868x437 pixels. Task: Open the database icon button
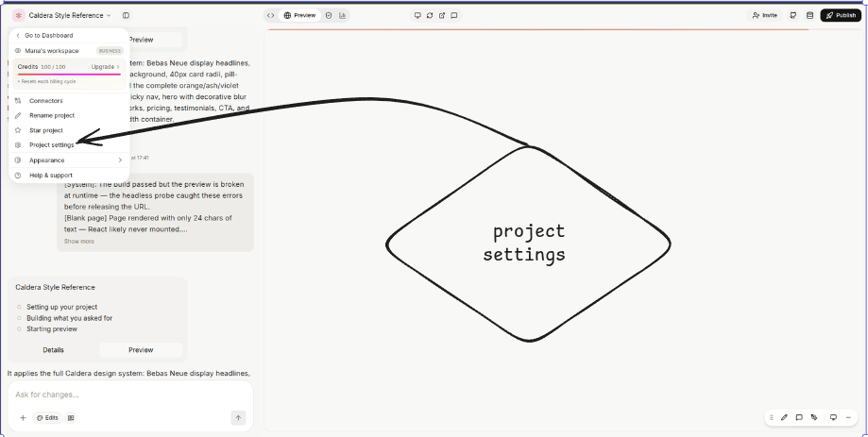(x=809, y=15)
